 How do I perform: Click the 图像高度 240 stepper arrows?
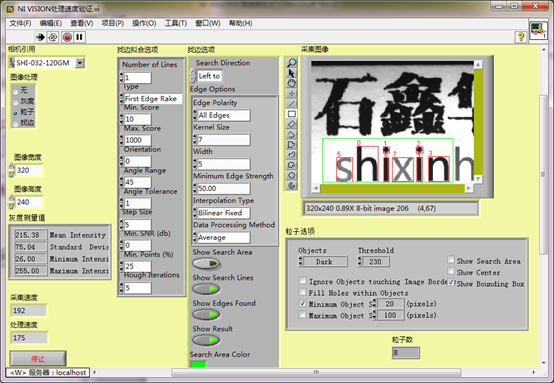tap(11, 202)
